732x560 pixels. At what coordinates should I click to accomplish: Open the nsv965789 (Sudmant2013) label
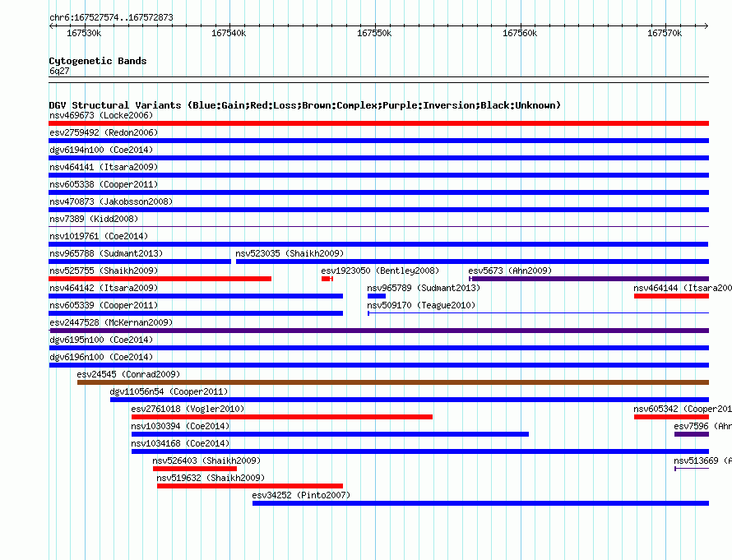tap(424, 288)
